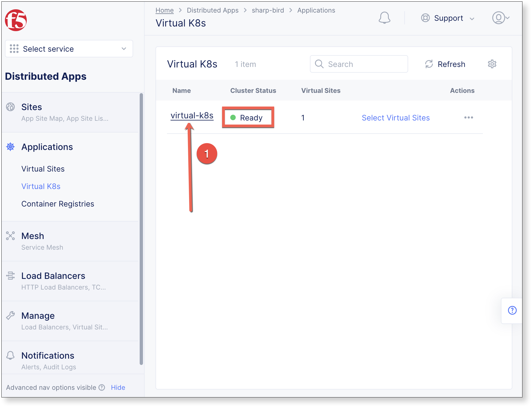Click the F5 logo

[16, 20]
